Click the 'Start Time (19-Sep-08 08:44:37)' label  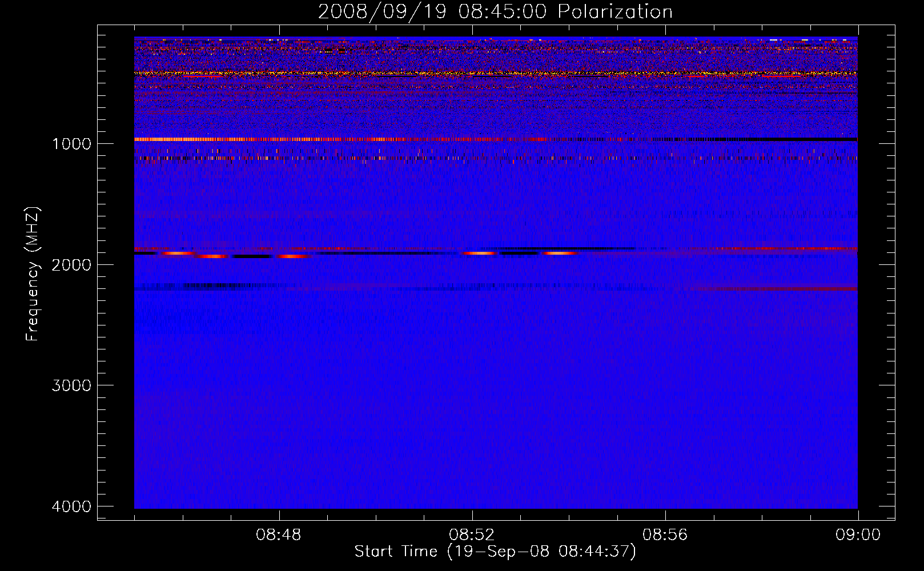(x=495, y=552)
